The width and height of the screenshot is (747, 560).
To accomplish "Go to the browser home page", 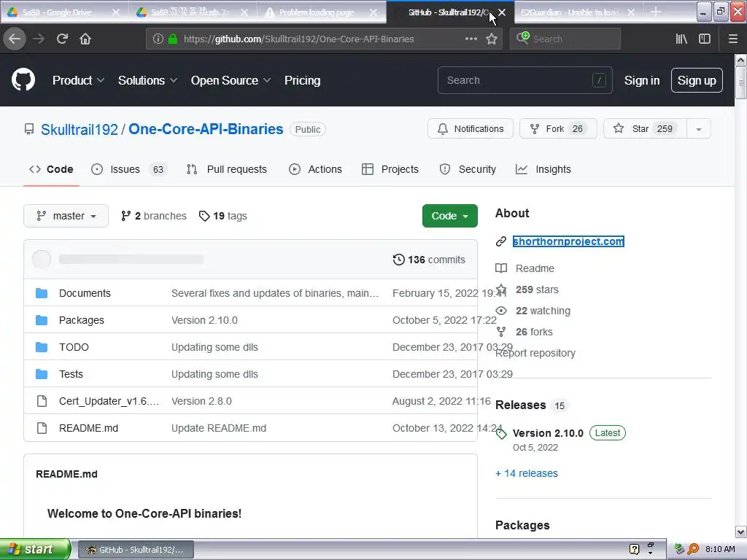I will click(x=85, y=39).
